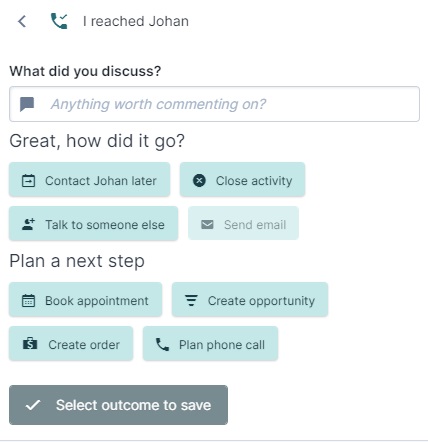Pick the 'Talk to someone else' option
Screen dimensions: 428x442
[x=94, y=223]
